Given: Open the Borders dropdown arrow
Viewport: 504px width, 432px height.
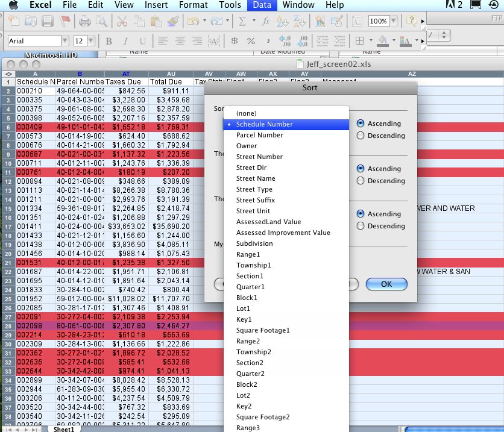Looking at the screenshot, I should 371,40.
